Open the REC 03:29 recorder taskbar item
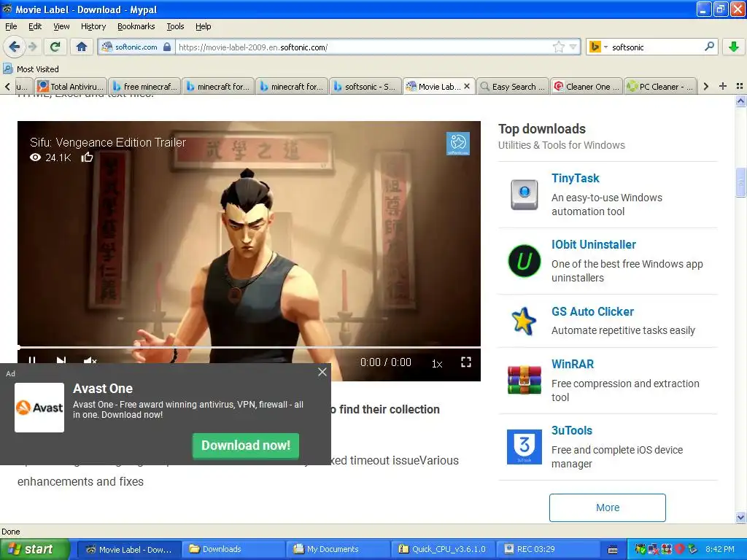This screenshot has height=560, width=747. pos(547,549)
